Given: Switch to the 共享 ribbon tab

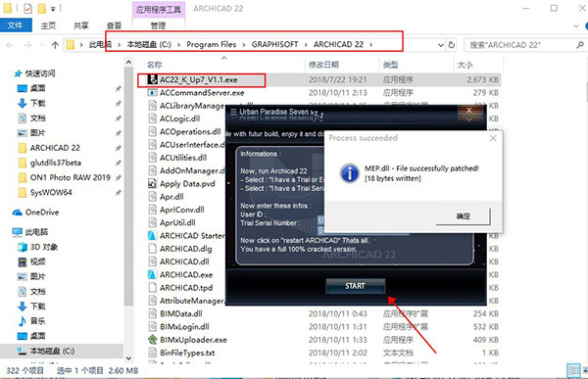Looking at the screenshot, I should [x=81, y=25].
